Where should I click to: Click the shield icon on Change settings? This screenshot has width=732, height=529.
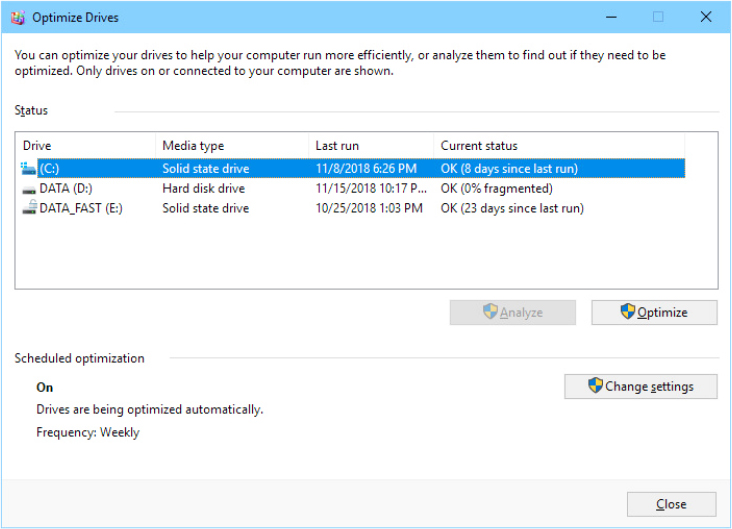click(x=595, y=386)
